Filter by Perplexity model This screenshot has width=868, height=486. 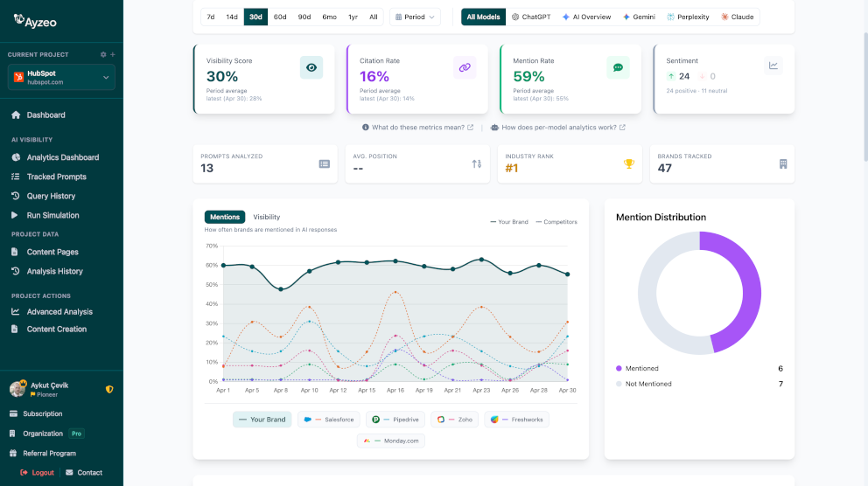click(x=688, y=17)
